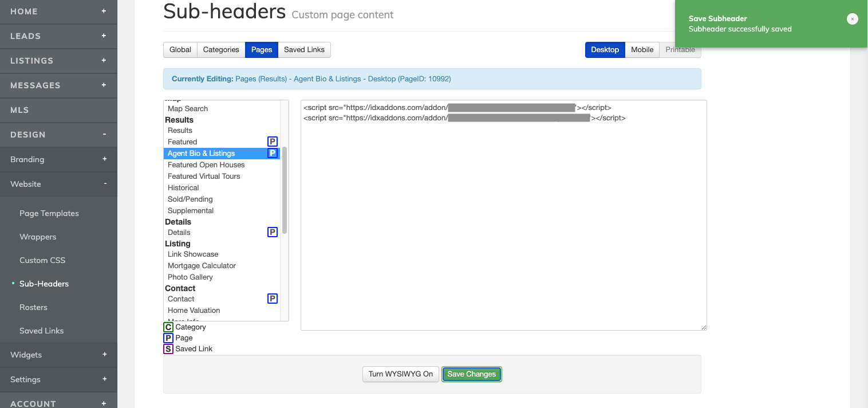Click the P badge beside Details
Screen dimensions: 868x408
click(273, 232)
